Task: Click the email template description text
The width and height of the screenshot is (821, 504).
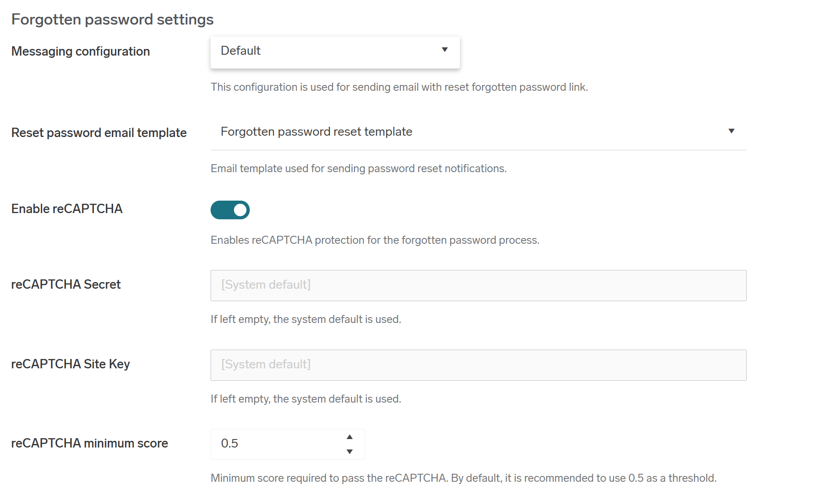Action: click(x=358, y=169)
